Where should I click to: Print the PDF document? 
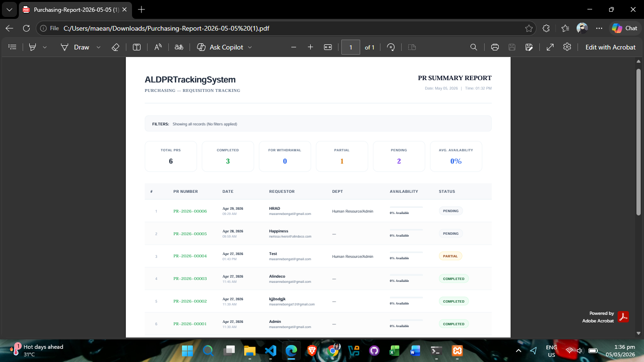[495, 47]
